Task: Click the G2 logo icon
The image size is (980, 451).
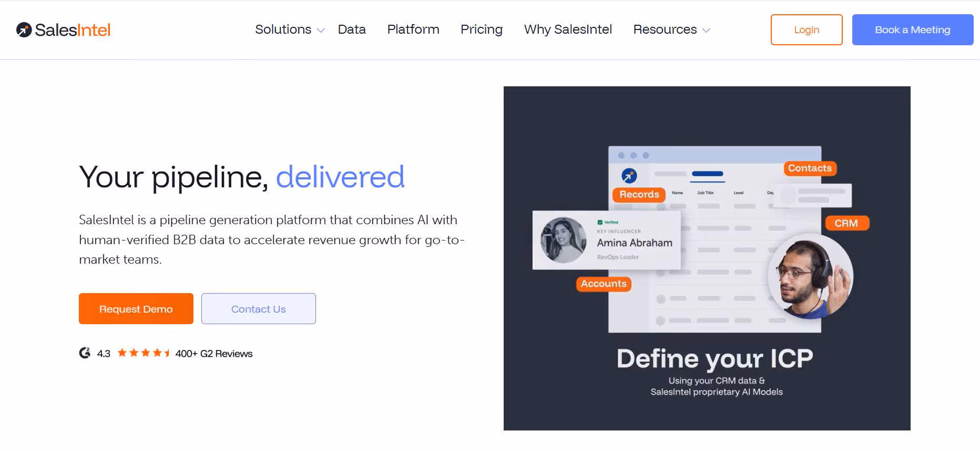Action: [85, 353]
